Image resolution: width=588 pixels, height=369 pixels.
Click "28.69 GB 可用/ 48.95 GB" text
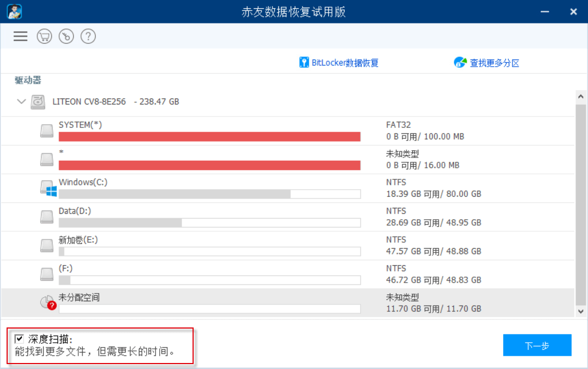434,222
